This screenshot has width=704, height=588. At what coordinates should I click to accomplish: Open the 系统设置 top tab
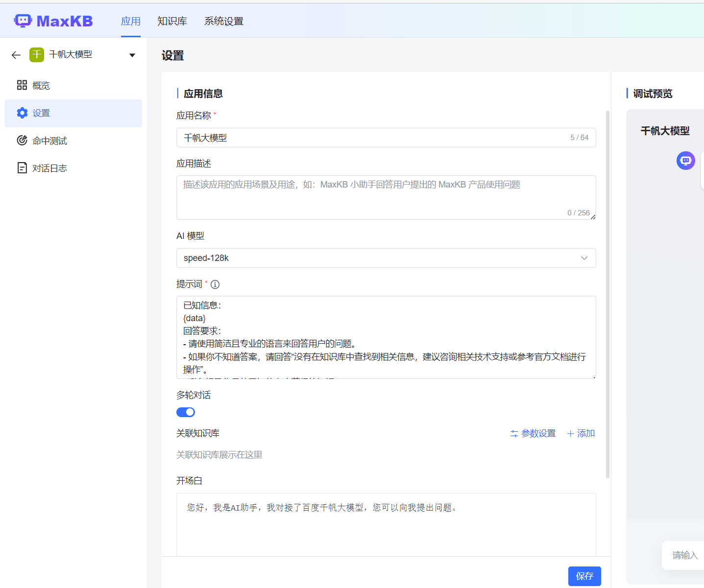pos(224,21)
